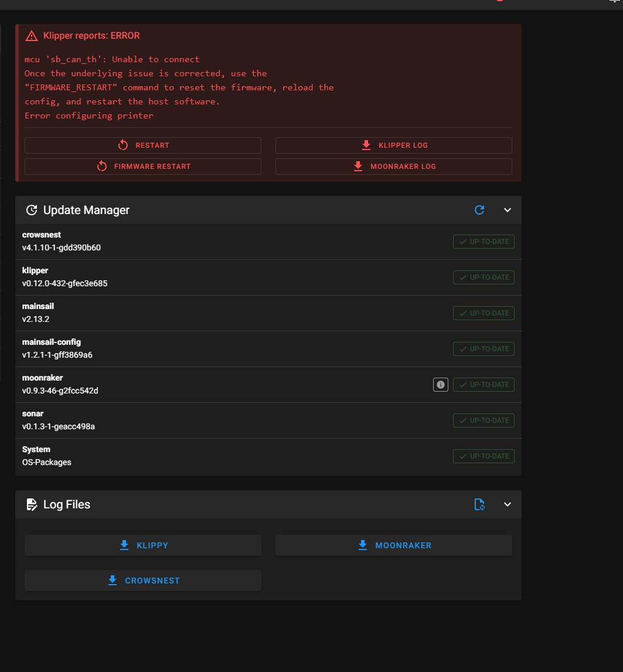Click sonar UP-TO-DATE status
The image size is (623, 672).
(x=484, y=420)
